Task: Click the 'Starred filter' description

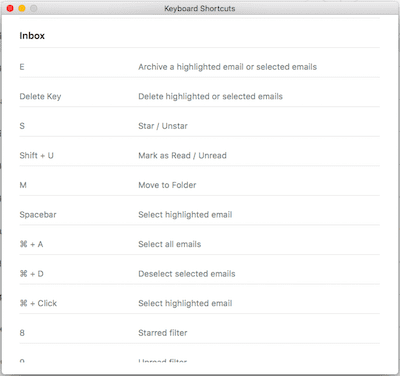Action: tap(163, 333)
